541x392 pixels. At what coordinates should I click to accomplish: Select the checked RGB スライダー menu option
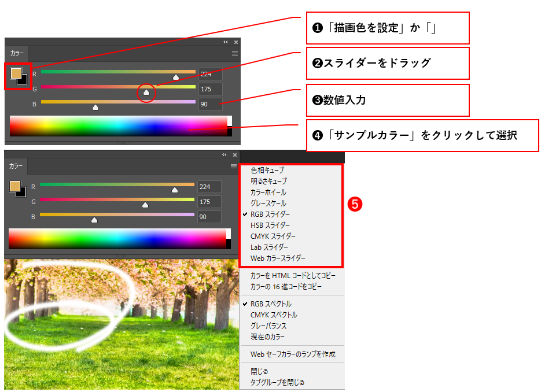click(270, 214)
